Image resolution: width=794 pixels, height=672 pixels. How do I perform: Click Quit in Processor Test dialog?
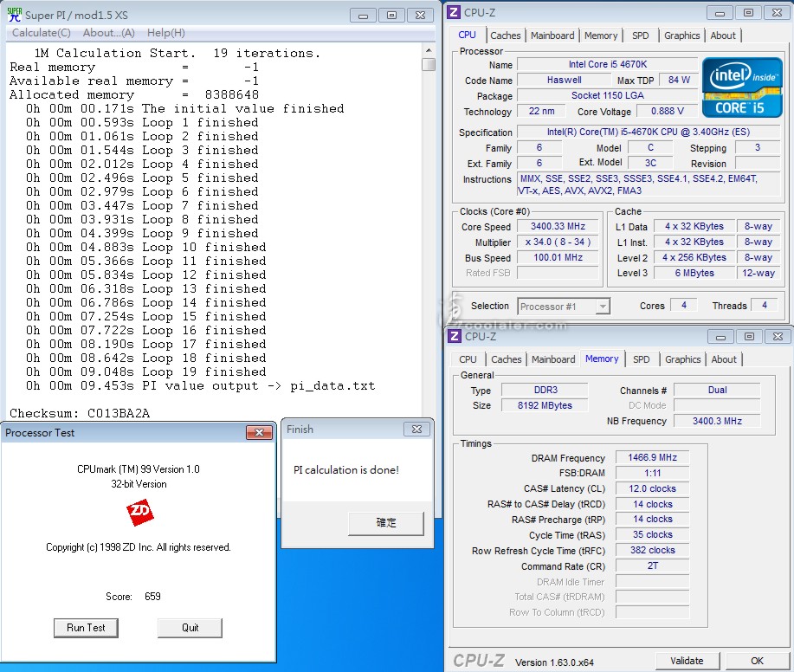190,628
